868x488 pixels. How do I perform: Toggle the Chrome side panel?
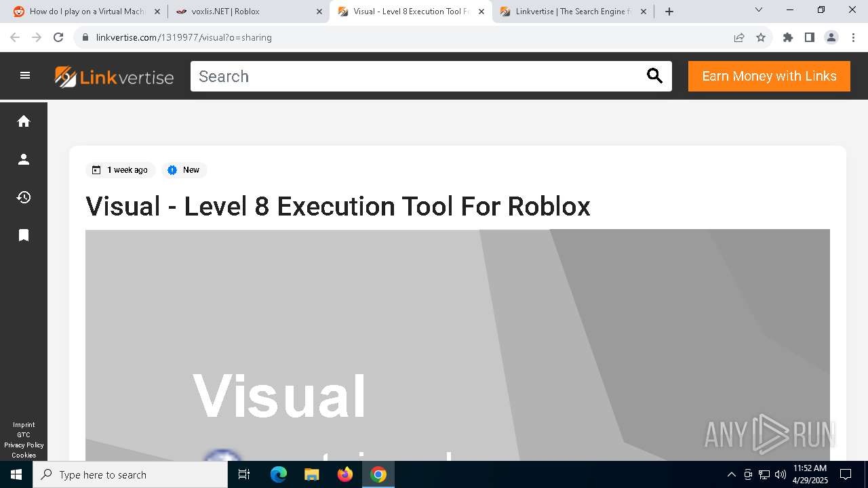pyautogui.click(x=810, y=37)
